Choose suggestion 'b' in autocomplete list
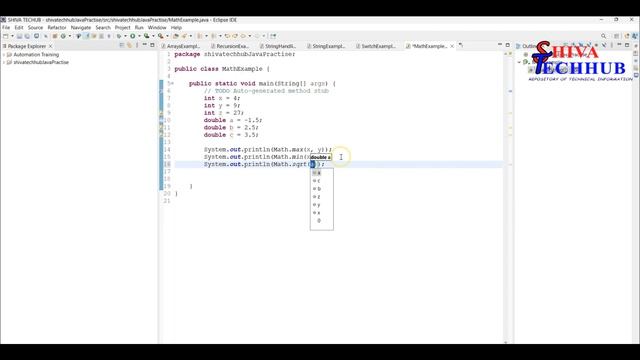This screenshot has width=640, height=360. point(322,189)
